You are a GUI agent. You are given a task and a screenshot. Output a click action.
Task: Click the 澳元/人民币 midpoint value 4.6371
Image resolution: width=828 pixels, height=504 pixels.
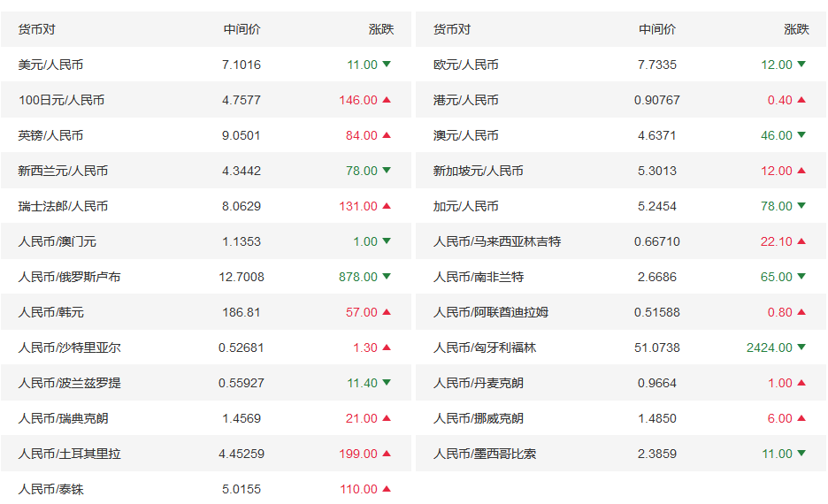coord(656,135)
